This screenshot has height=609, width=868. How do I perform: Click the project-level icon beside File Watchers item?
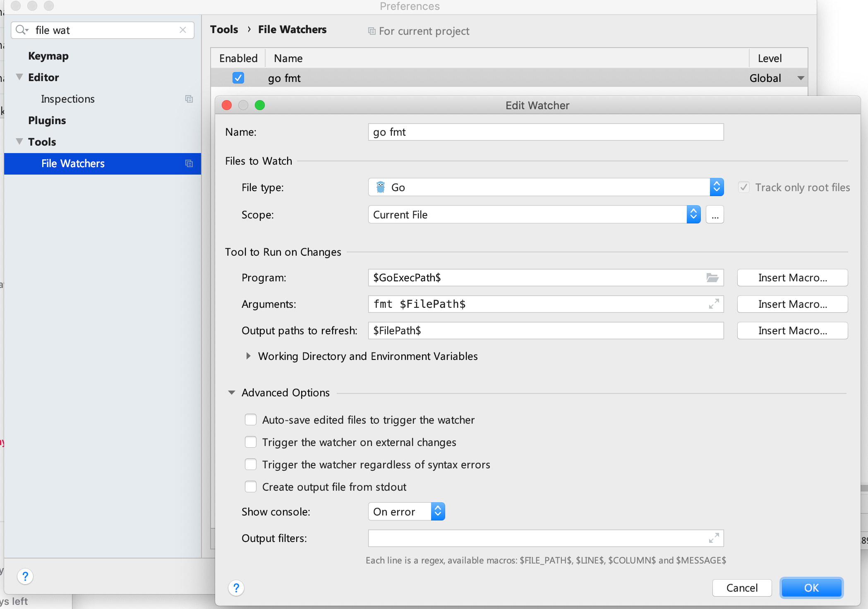pyautogui.click(x=189, y=163)
